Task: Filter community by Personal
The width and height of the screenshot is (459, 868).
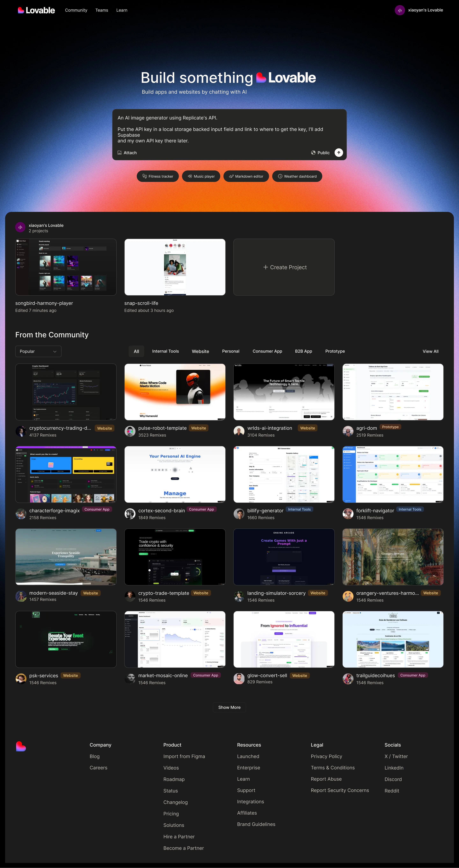Action: coord(230,351)
